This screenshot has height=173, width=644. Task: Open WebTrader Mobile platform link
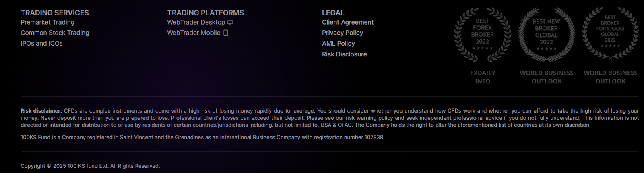[x=194, y=33]
